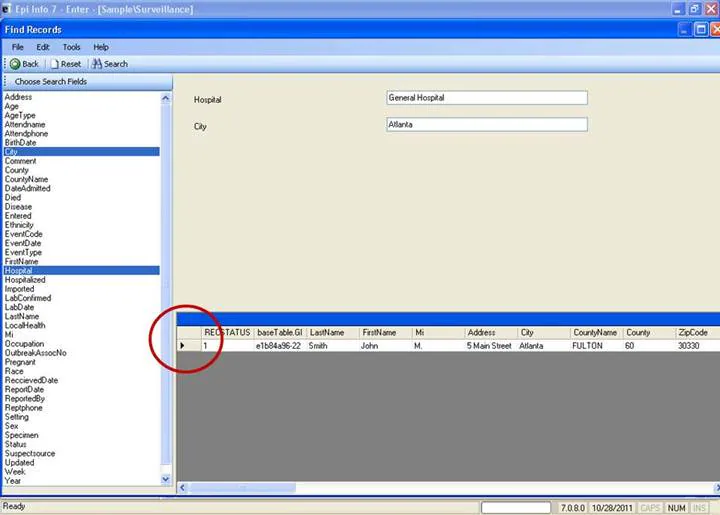Open the Edit menu

(x=43, y=47)
